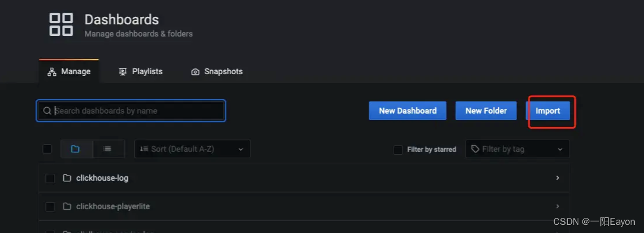Switch to folder view layout
644x233 pixels.
(77, 149)
